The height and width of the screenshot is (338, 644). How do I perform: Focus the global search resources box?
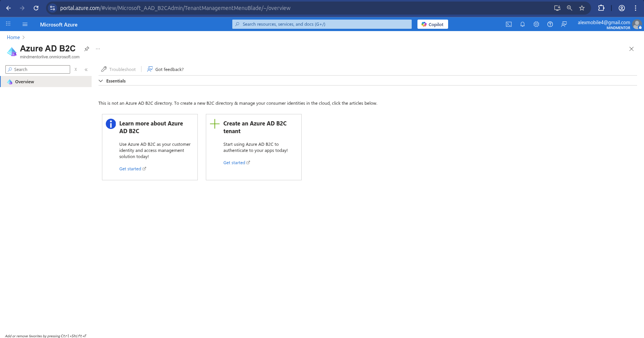(x=322, y=24)
